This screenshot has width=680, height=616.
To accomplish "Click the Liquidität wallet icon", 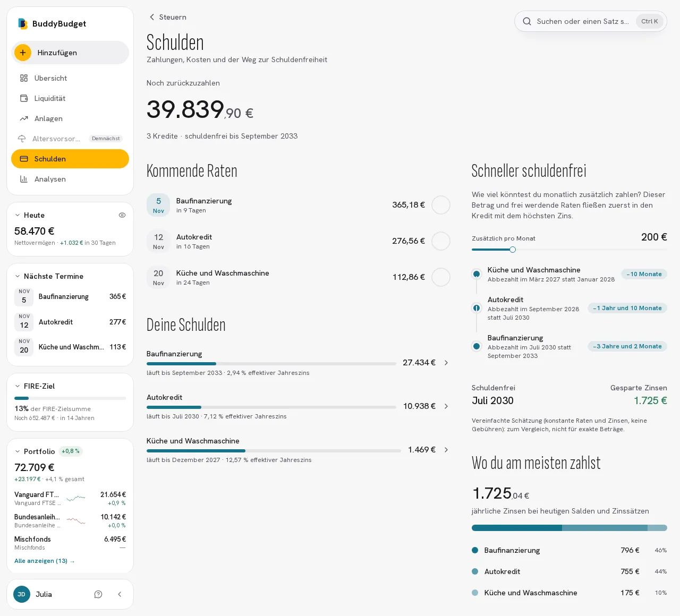I will point(24,98).
